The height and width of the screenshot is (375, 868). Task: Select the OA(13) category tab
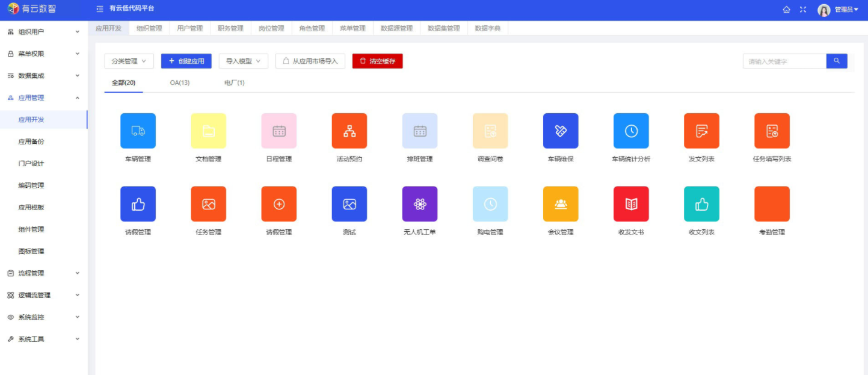180,82
